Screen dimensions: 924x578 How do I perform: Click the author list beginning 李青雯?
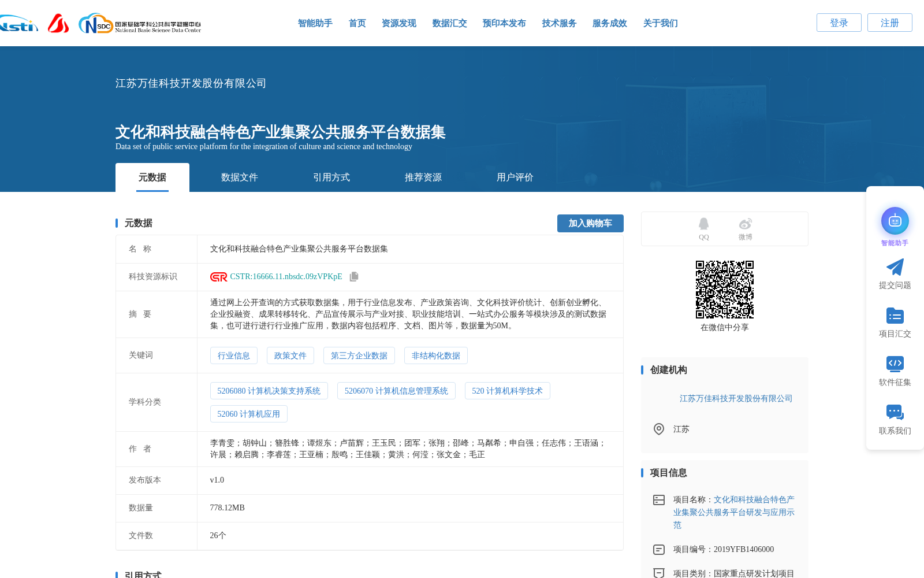[408, 449]
